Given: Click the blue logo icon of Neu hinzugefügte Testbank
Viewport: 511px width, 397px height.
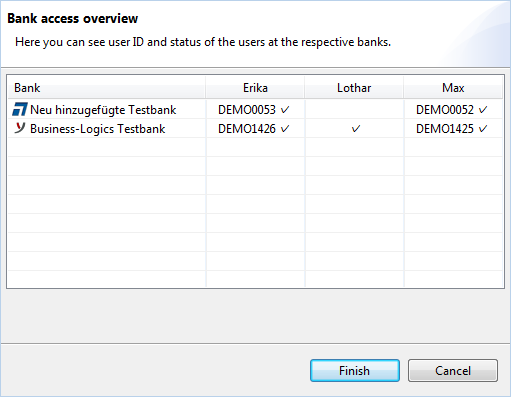Looking at the screenshot, I should pyautogui.click(x=20, y=110).
